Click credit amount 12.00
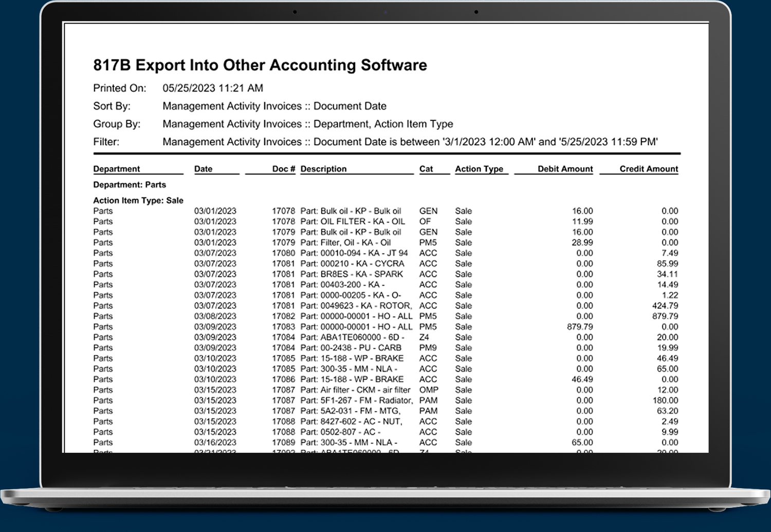 (668, 390)
